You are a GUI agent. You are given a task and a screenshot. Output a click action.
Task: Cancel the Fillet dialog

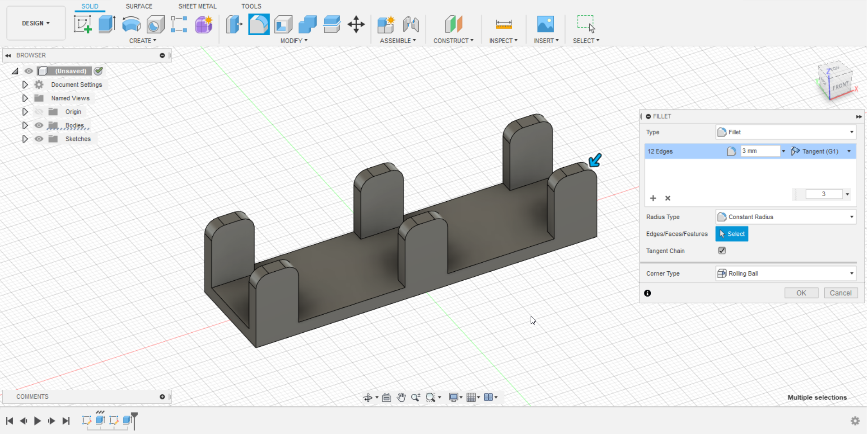840,293
